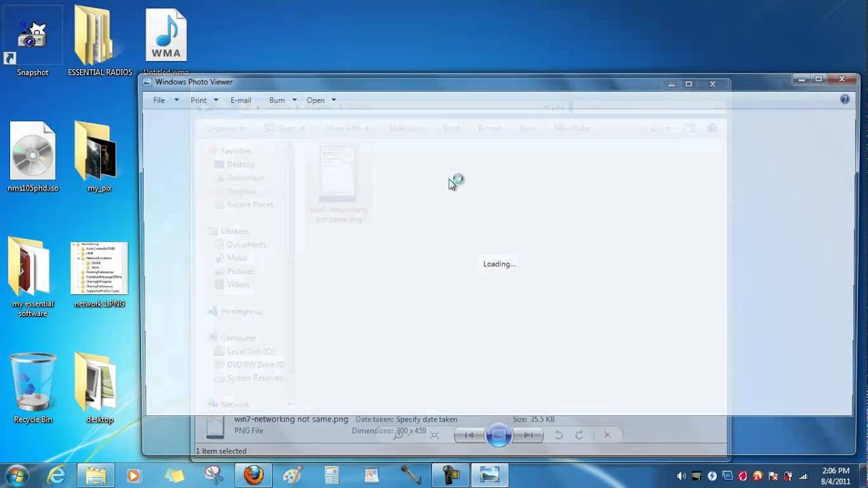Select the desktop folder icon

[x=99, y=388]
